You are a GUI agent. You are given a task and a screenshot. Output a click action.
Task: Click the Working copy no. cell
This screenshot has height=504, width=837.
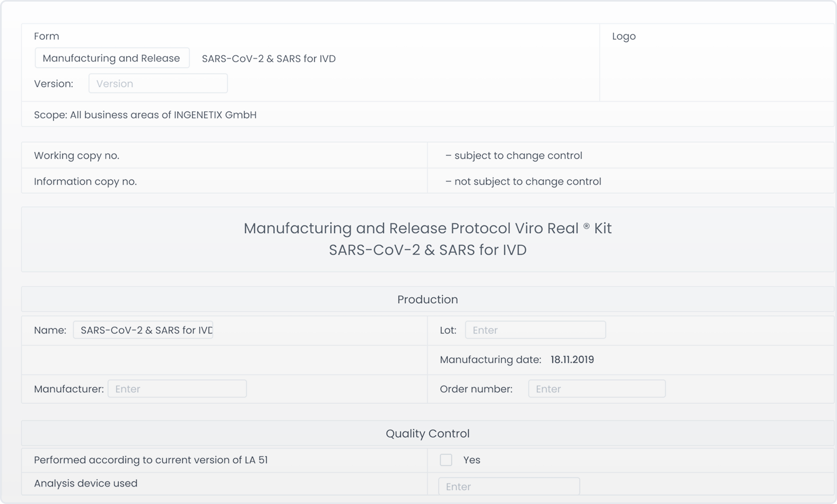click(x=224, y=155)
